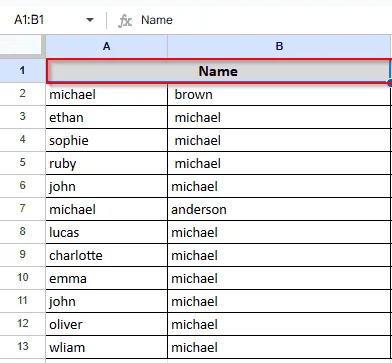Click the sophie cell

tap(106, 140)
